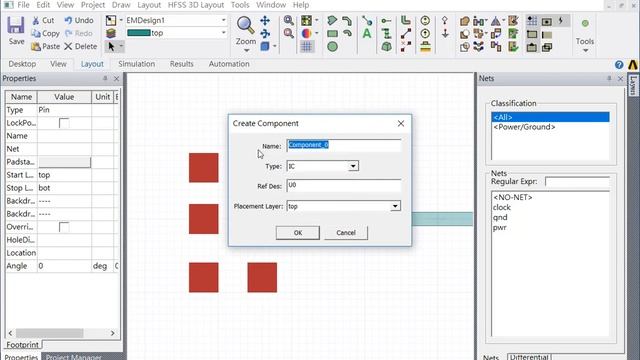Select the draw trace line tool
This screenshot has height=360, width=640.
click(x=367, y=20)
